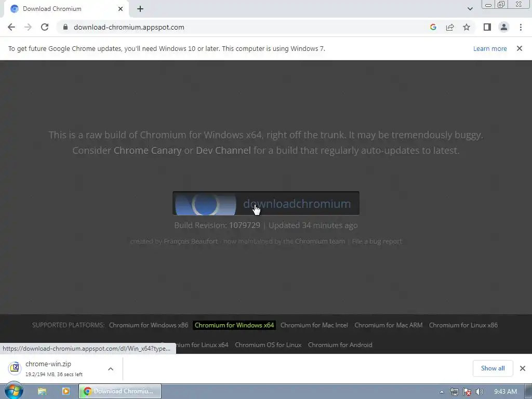Viewport: 532px width, 399px height.
Task: Bookmark this page with the star icon
Action: click(x=467, y=27)
